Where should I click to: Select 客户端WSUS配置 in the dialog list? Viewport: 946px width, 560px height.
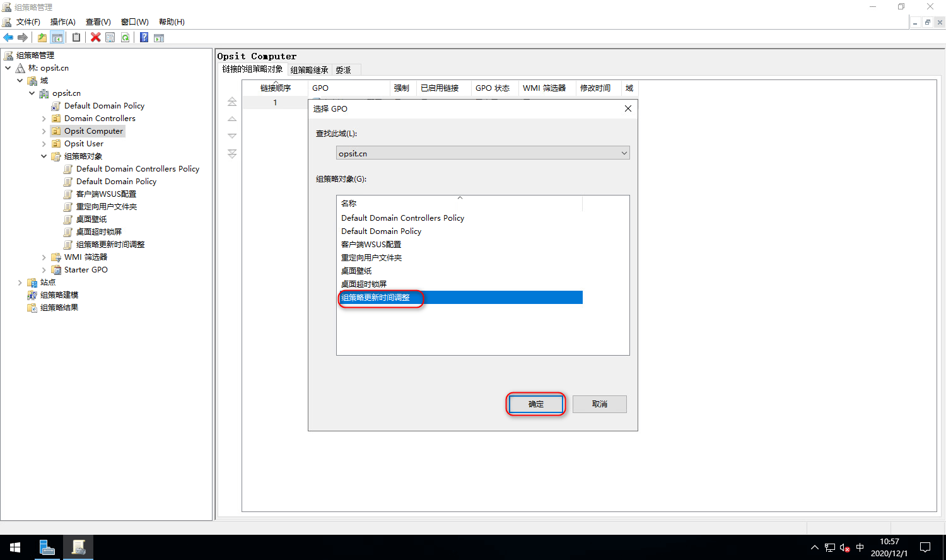tap(371, 245)
